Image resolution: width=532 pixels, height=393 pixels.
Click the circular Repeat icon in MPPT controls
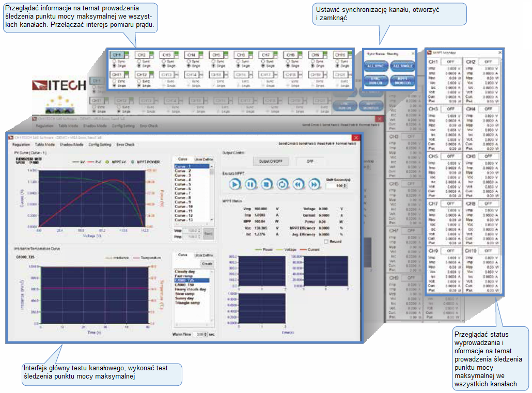[282, 184]
